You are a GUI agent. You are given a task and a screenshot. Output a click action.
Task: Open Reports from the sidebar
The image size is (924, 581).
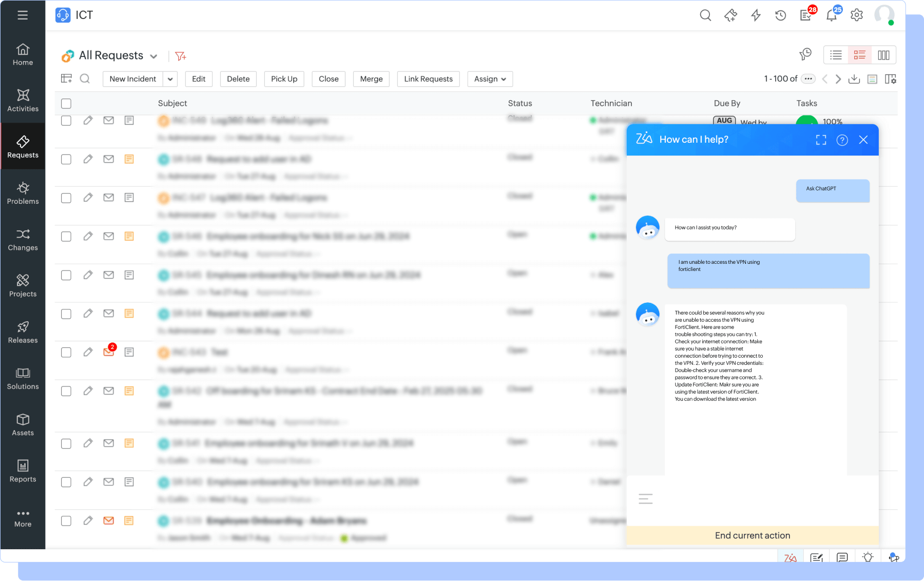coord(23,471)
